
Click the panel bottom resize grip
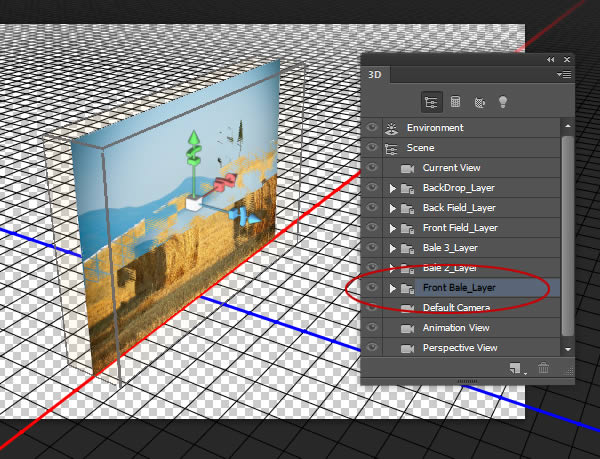(467, 381)
